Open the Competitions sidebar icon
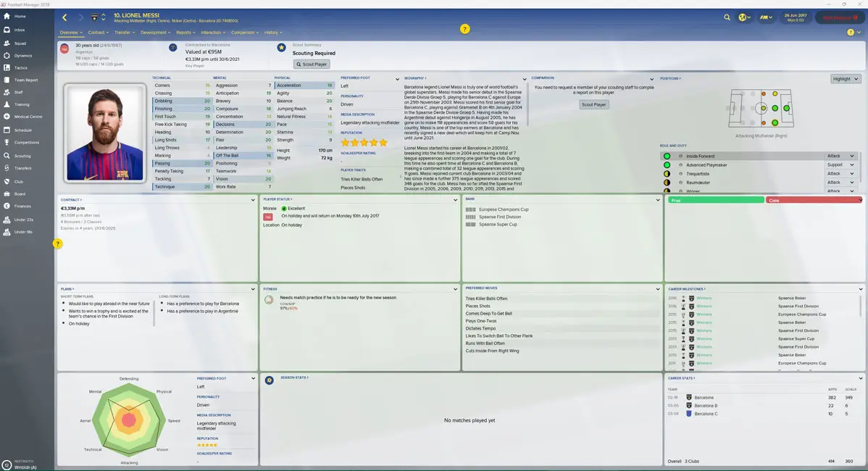This screenshot has width=868, height=471. (x=7, y=142)
